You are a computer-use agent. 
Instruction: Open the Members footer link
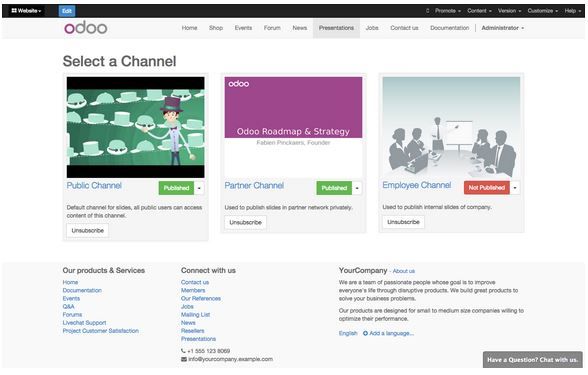click(193, 291)
